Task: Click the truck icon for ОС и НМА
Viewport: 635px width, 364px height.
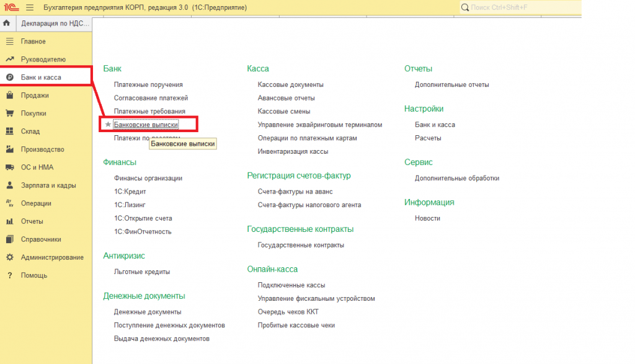Action: point(10,167)
